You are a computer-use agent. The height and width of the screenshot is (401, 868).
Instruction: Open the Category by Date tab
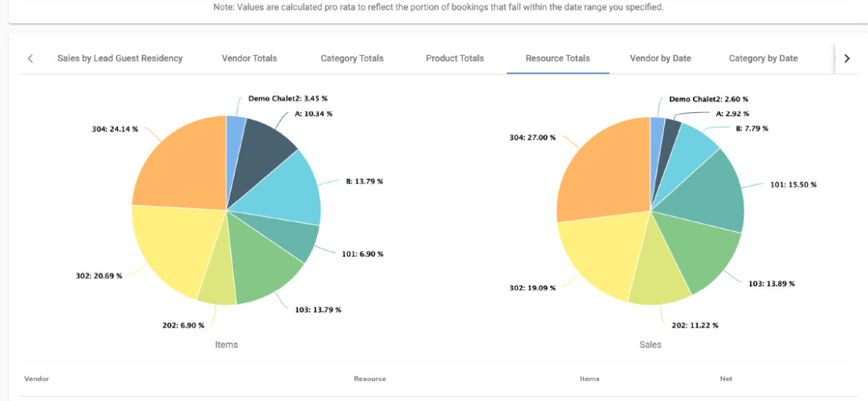pyautogui.click(x=763, y=58)
